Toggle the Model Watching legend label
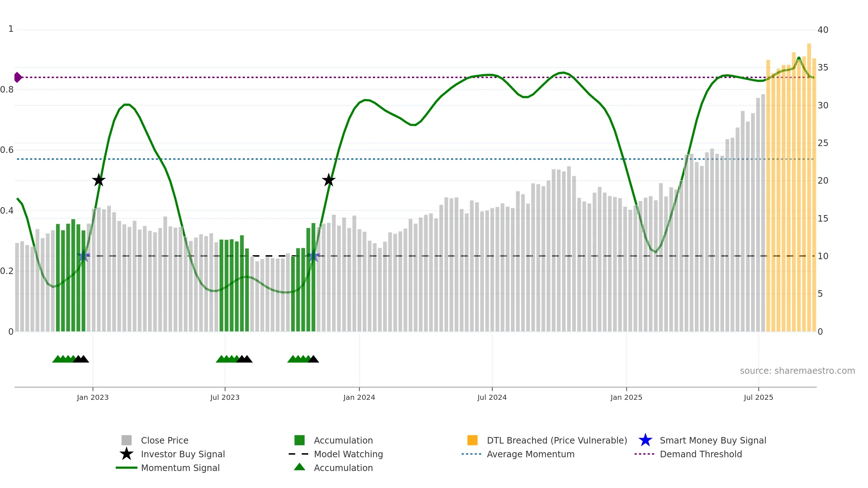868x488 pixels. (x=348, y=454)
